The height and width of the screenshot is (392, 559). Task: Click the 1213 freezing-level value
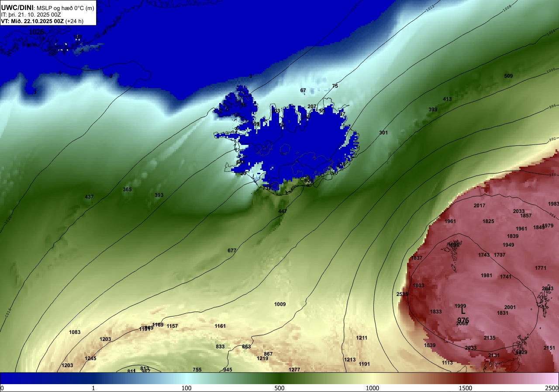point(350,360)
